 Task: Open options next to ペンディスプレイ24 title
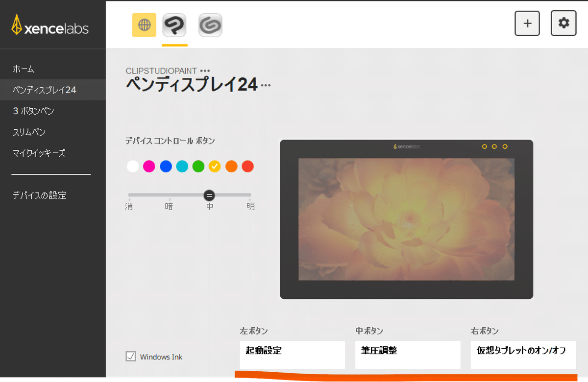point(266,86)
